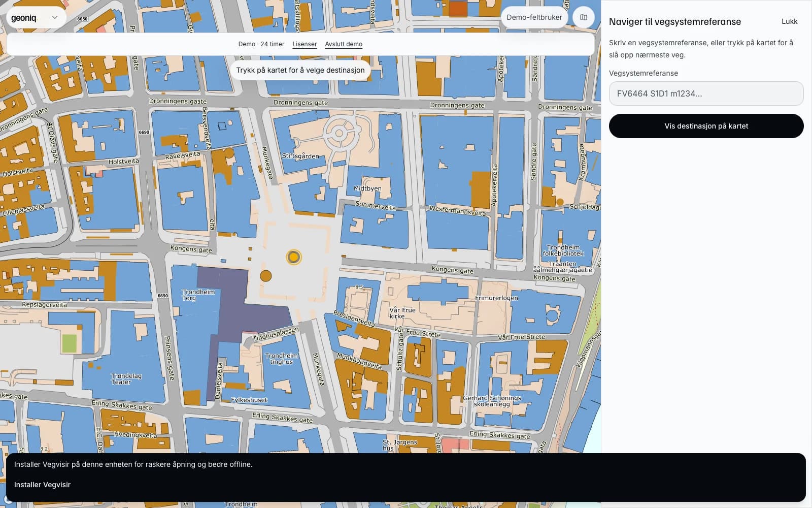
Task: Close the panel with Lukk
Action: click(x=789, y=21)
